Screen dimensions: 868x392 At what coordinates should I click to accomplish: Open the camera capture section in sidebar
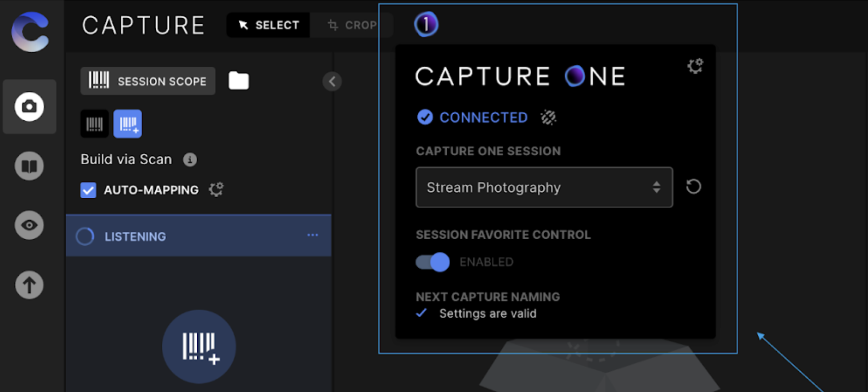pos(29,107)
